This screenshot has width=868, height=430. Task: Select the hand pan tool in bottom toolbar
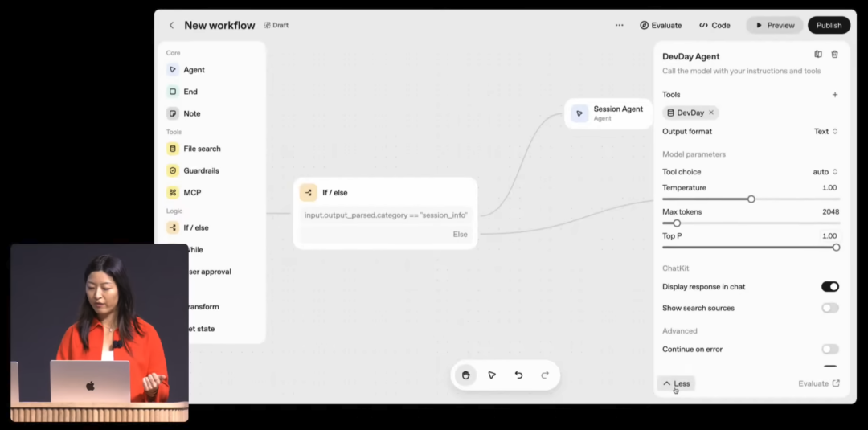pyautogui.click(x=465, y=375)
